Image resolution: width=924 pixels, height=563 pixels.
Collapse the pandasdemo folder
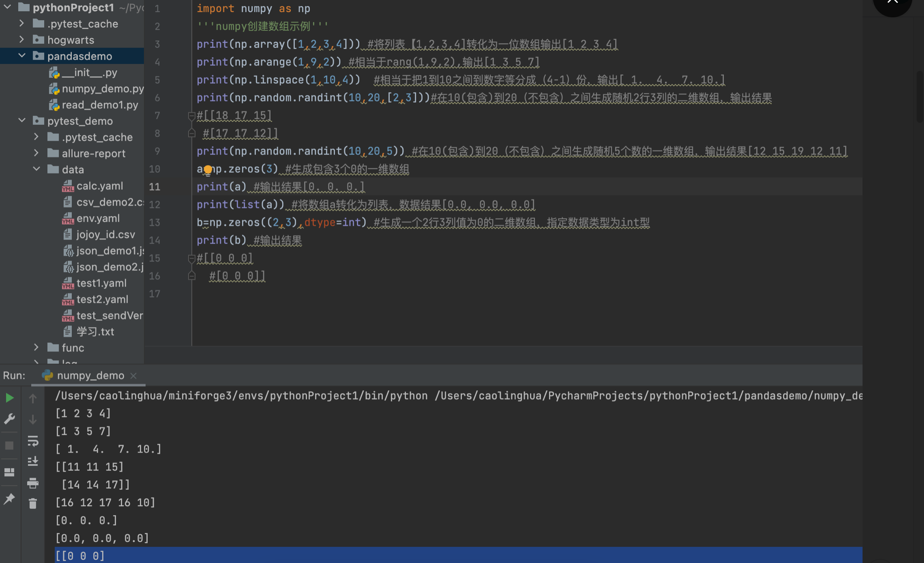coord(21,56)
